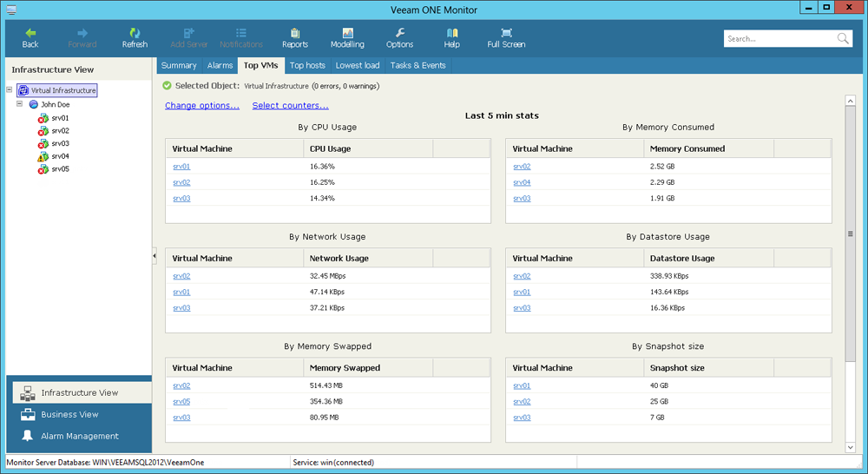The image size is (868, 474).
Task: Open srv02 link in Datastore Usage table
Action: 522,276
